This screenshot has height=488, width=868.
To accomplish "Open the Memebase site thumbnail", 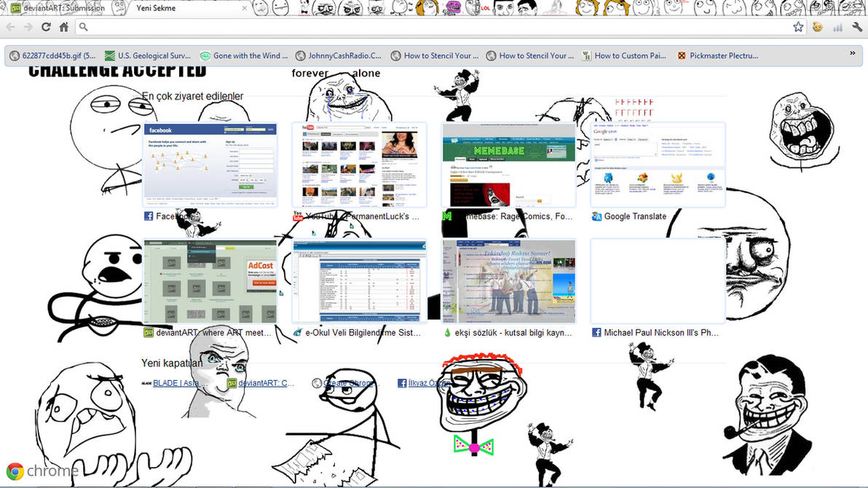I will click(x=509, y=165).
